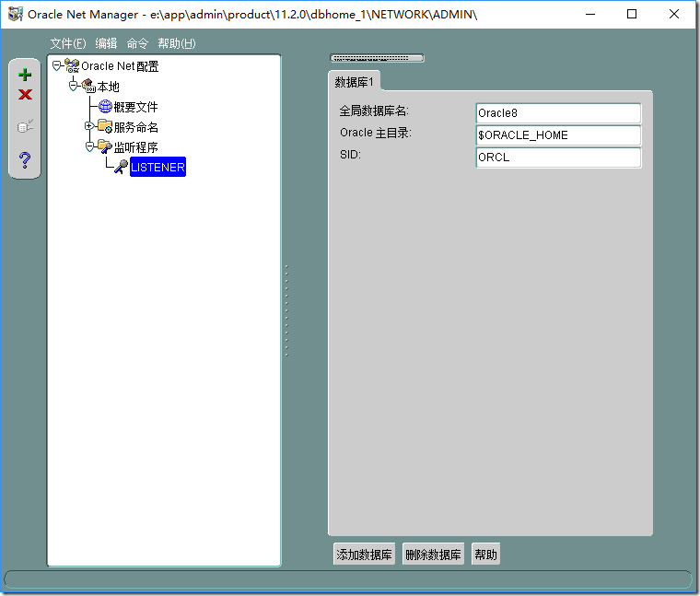Click the 帮助 button at bottom
The image size is (700, 596).
[x=485, y=555]
